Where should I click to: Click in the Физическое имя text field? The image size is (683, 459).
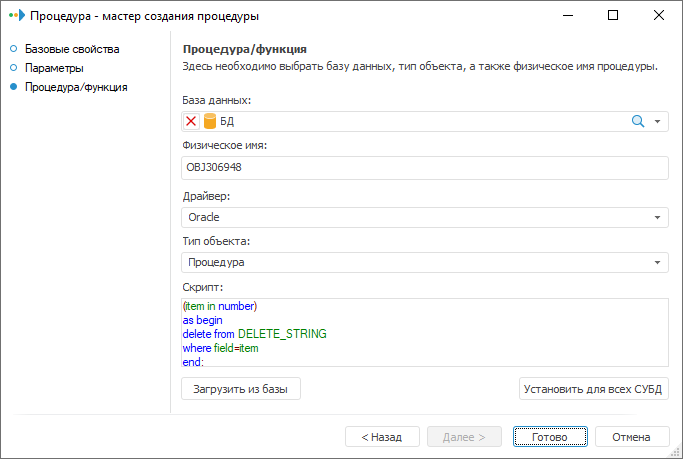tap(425, 168)
